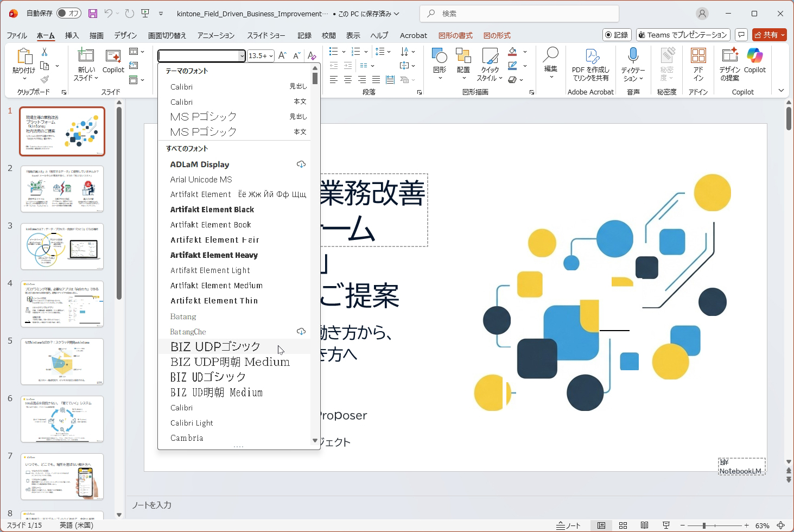Click the Record button

tap(617, 35)
